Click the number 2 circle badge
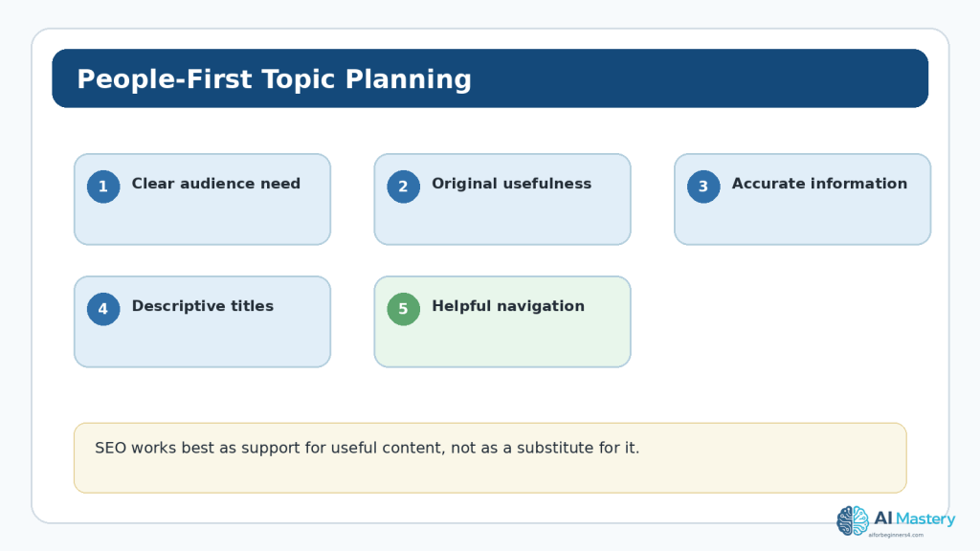This screenshot has width=980, height=551. [x=403, y=187]
